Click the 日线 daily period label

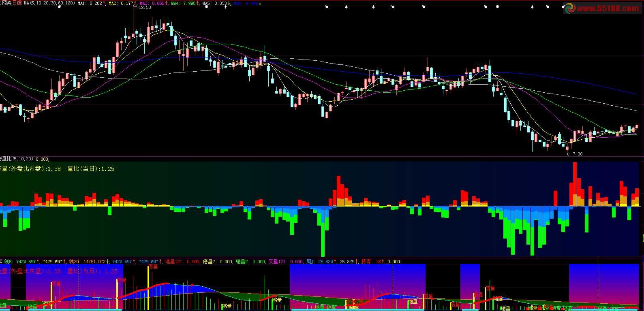click(x=17, y=3)
